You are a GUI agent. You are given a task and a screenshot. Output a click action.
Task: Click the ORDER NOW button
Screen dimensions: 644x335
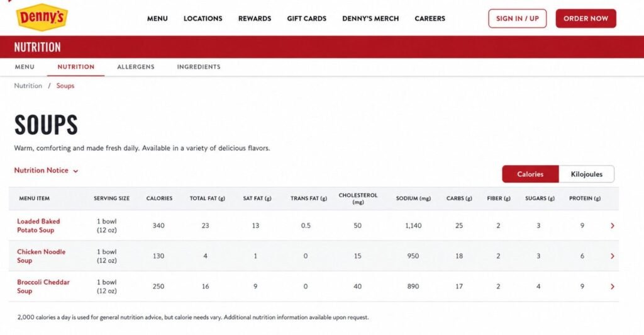click(586, 18)
